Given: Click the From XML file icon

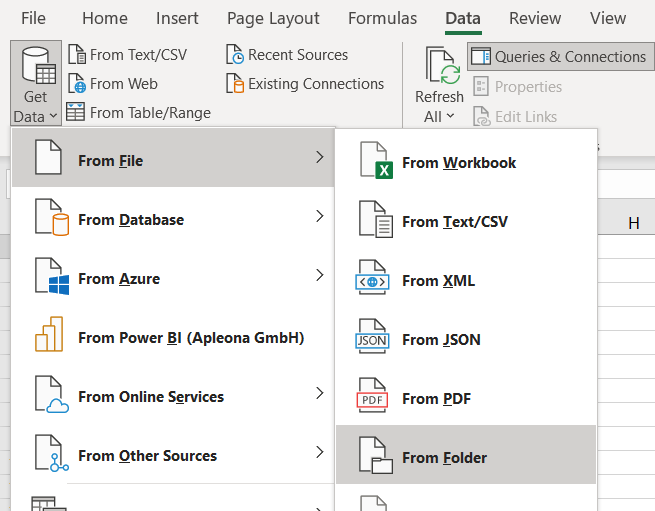Looking at the screenshot, I should point(372,277).
